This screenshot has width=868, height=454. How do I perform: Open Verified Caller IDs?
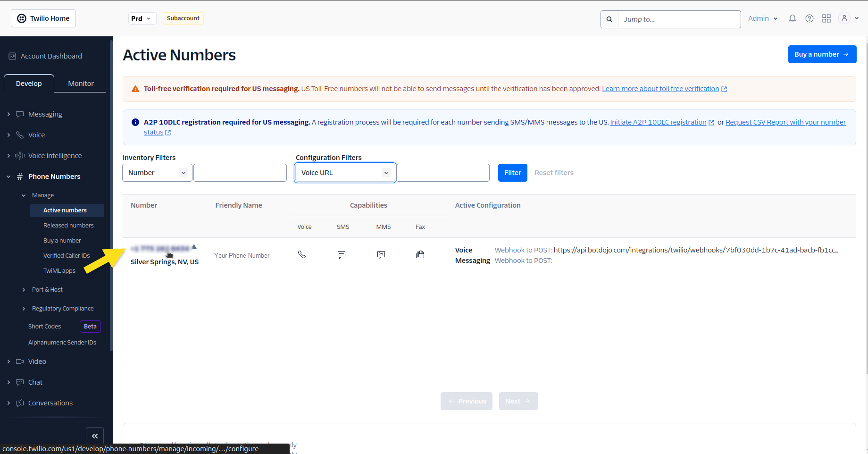click(x=67, y=256)
